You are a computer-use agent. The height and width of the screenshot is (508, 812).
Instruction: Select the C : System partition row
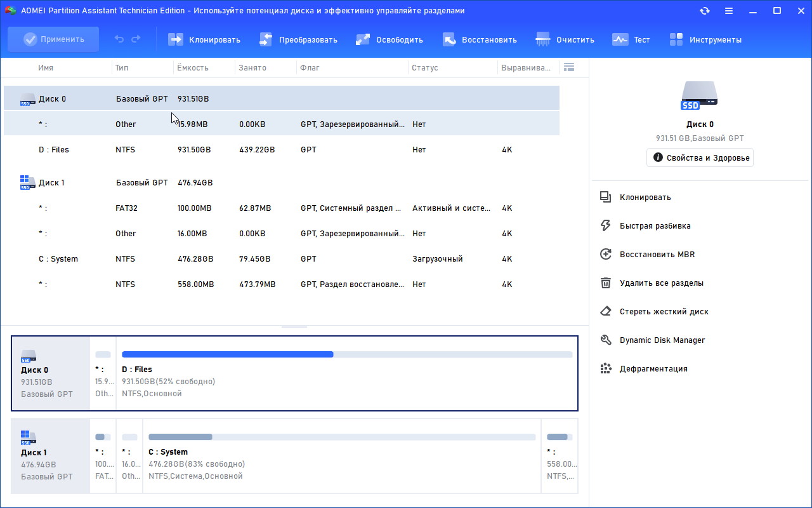(282, 258)
